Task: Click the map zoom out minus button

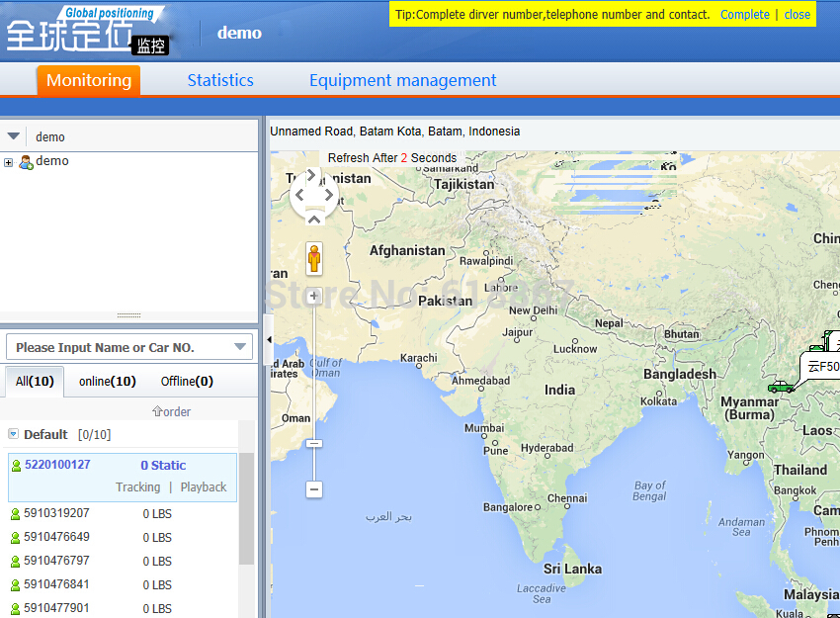Action: click(314, 488)
